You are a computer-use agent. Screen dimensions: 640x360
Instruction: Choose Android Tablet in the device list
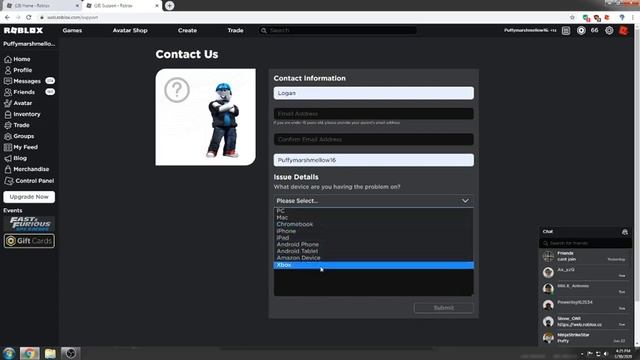[373, 251]
